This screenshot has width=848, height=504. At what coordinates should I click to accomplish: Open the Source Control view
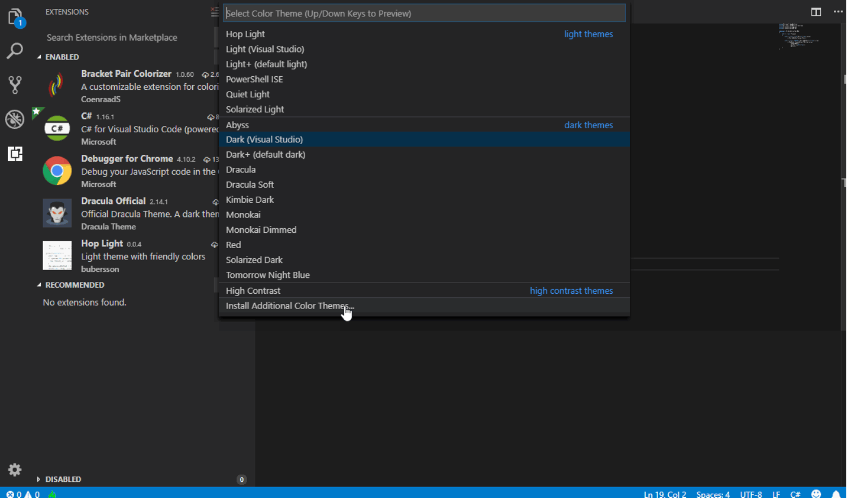point(14,85)
